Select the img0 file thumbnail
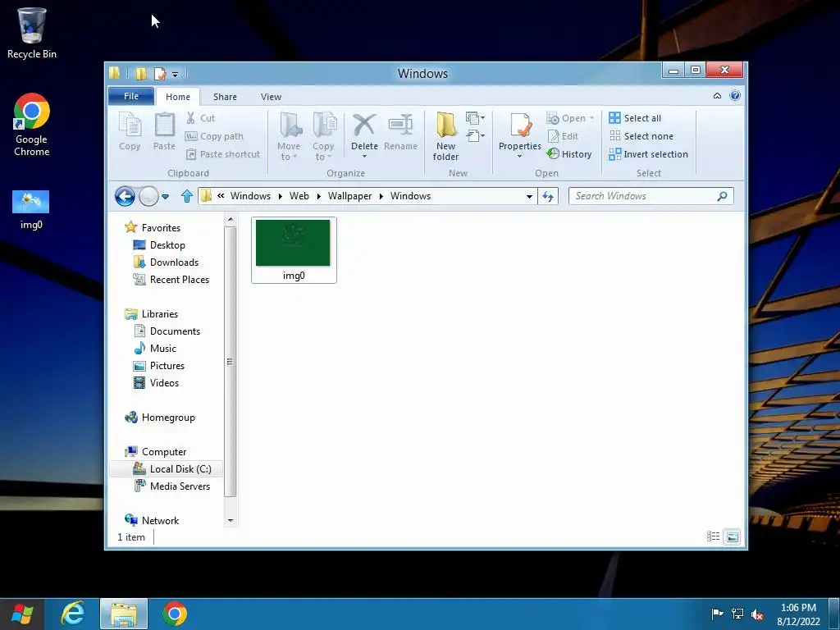This screenshot has height=630, width=840. [x=294, y=249]
